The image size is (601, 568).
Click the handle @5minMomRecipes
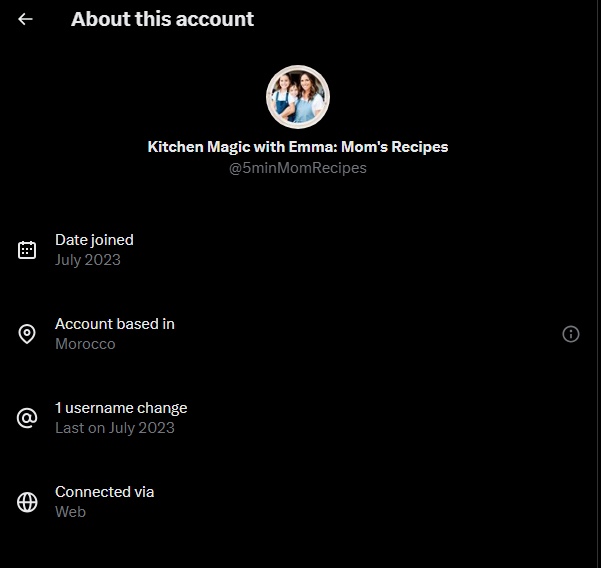coord(298,168)
